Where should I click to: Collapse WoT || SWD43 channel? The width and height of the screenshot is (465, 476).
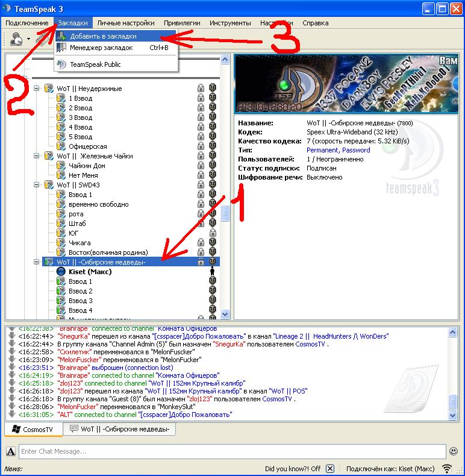coord(36,184)
